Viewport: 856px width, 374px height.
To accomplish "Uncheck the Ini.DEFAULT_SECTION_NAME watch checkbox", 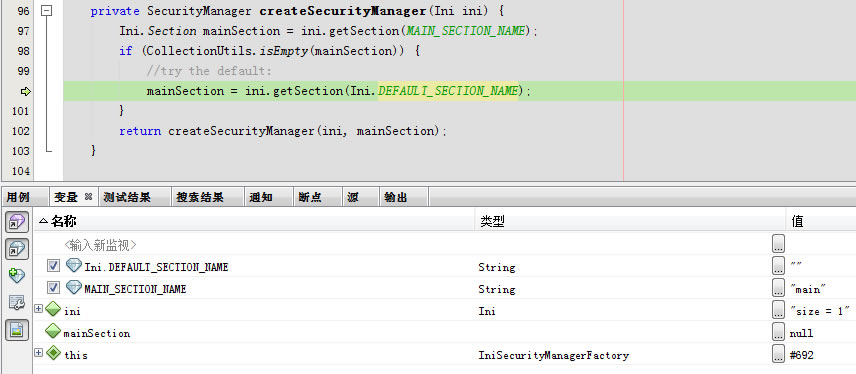I will pyautogui.click(x=54, y=266).
